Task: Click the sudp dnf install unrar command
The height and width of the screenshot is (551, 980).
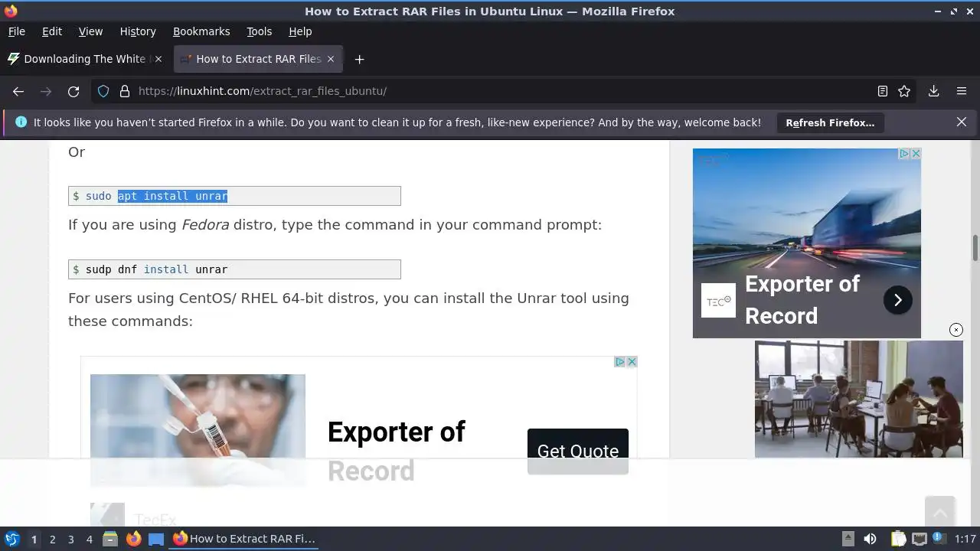Action: (x=234, y=269)
